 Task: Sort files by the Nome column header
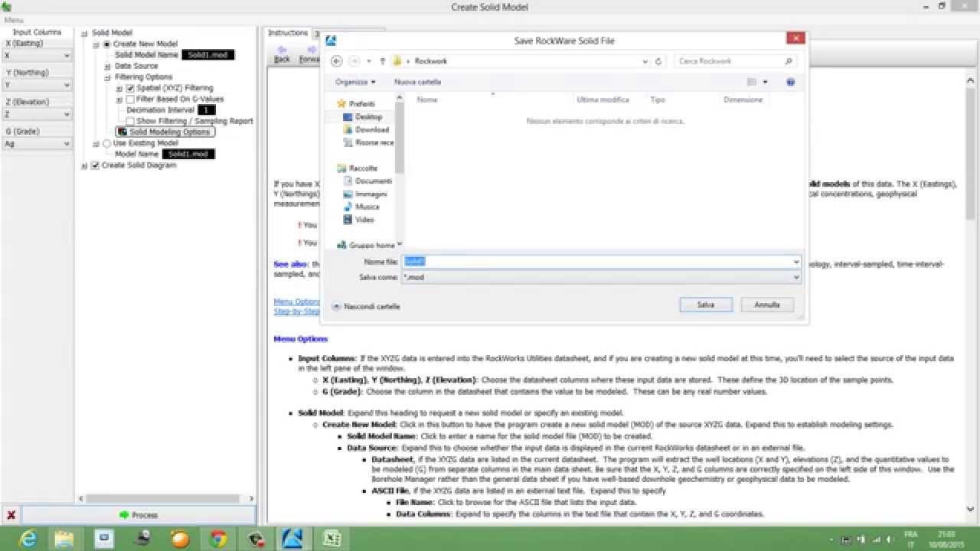coord(427,99)
